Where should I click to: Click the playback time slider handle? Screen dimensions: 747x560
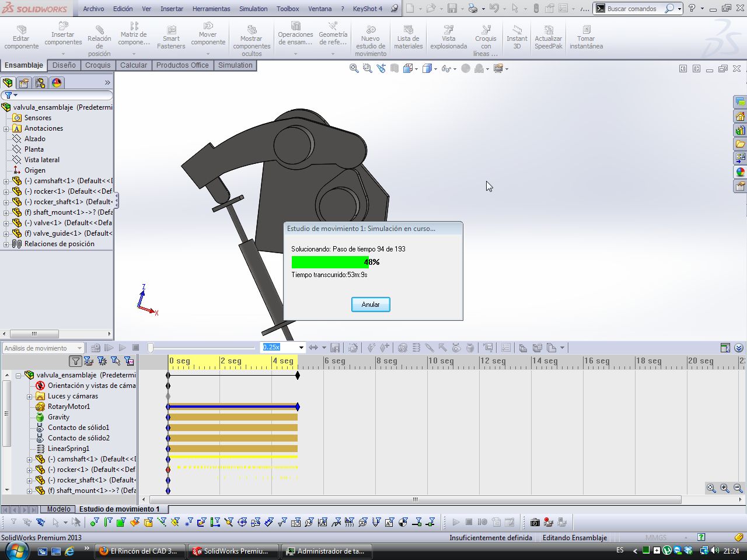pos(150,348)
